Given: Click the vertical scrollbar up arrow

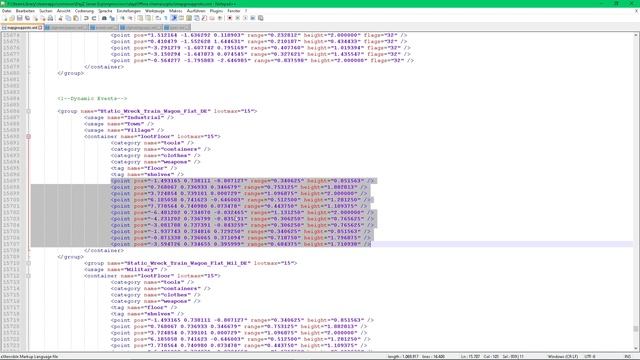Looking at the screenshot, I should coord(636,35).
